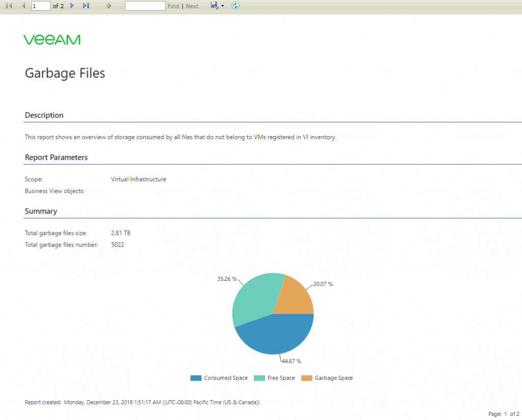Click the Scope label

point(34,179)
